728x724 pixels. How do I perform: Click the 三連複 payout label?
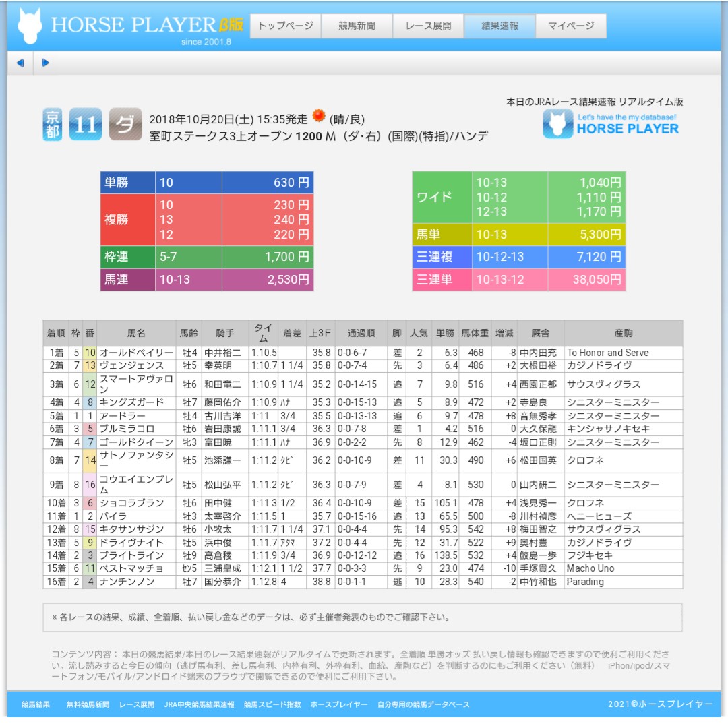click(442, 257)
